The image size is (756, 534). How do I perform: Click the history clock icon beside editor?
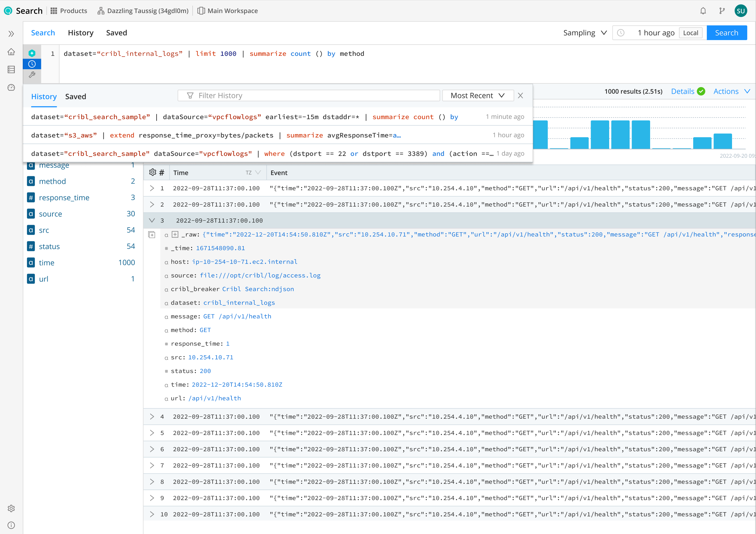[x=32, y=64]
